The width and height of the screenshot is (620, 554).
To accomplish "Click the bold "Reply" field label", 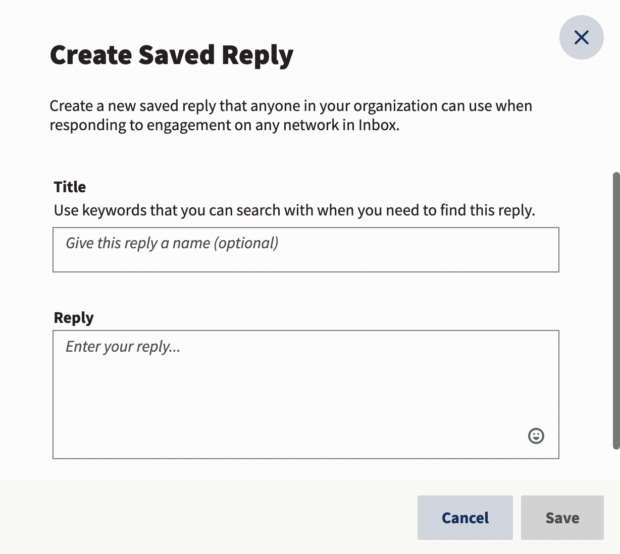I will coord(73,318).
